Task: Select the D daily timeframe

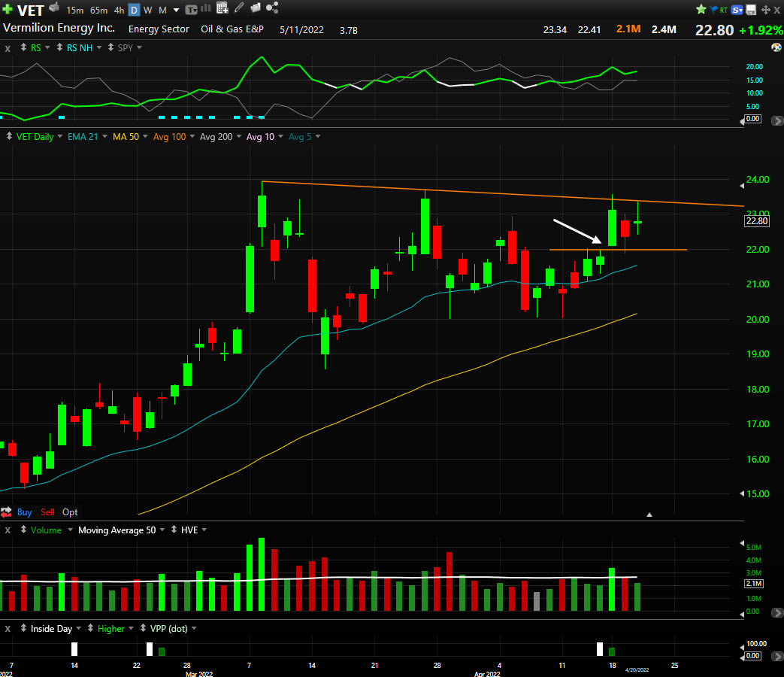Action: (134, 10)
